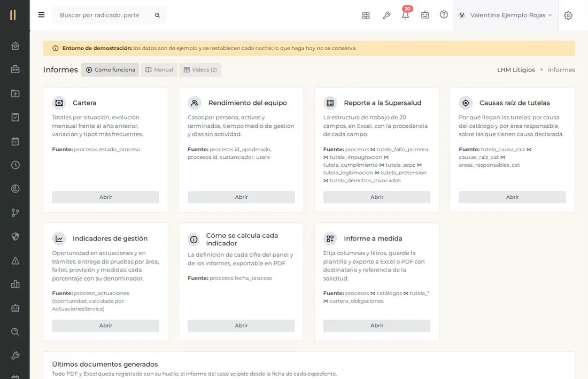Click the Causas raíz de tutelas icon
Image resolution: width=588 pixels, height=379 pixels.
click(466, 103)
